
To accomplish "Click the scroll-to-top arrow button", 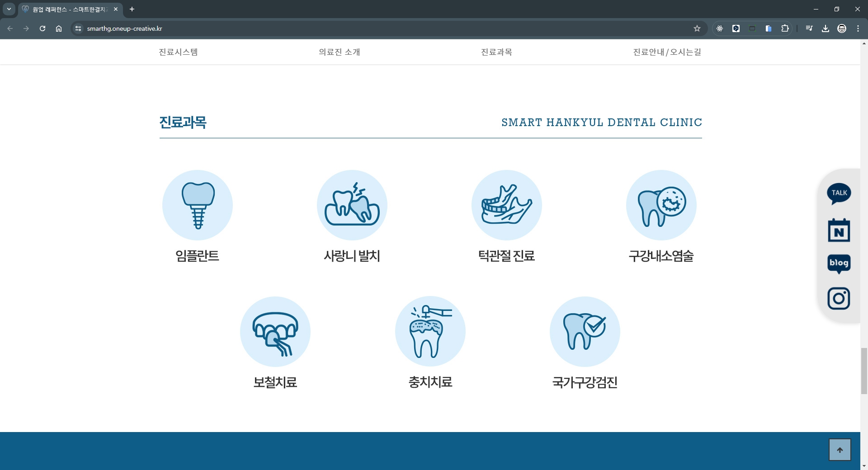I will coord(840,450).
